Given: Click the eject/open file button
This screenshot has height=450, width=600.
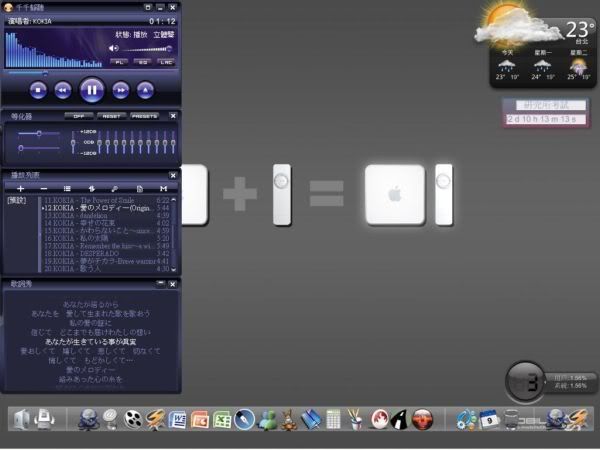Looking at the screenshot, I should coord(146,90).
